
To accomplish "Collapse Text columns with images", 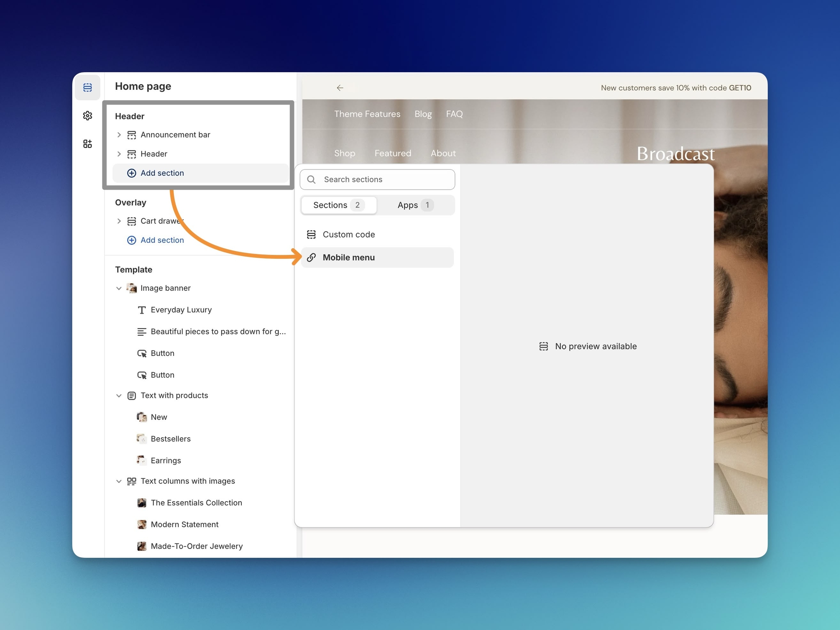I will [x=119, y=481].
